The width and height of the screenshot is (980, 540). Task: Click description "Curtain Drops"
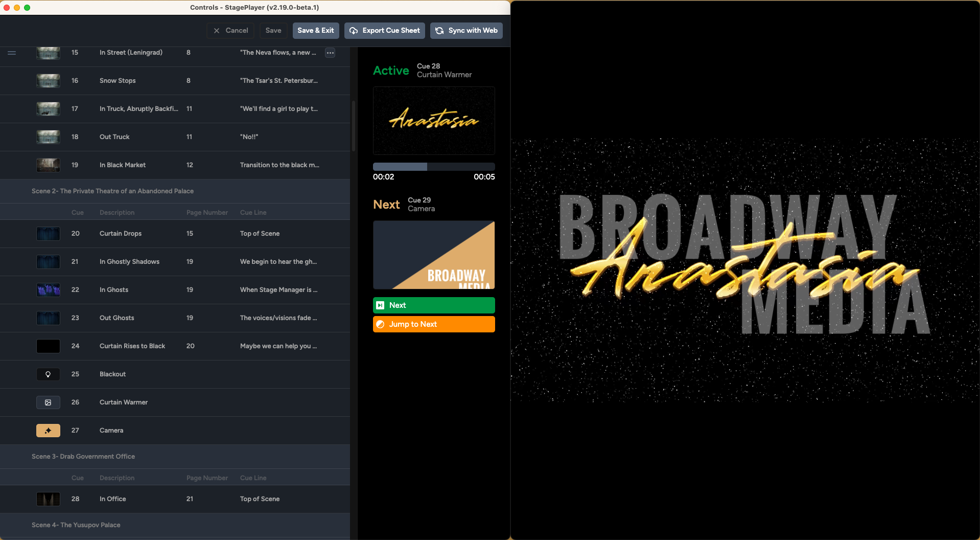121,234
